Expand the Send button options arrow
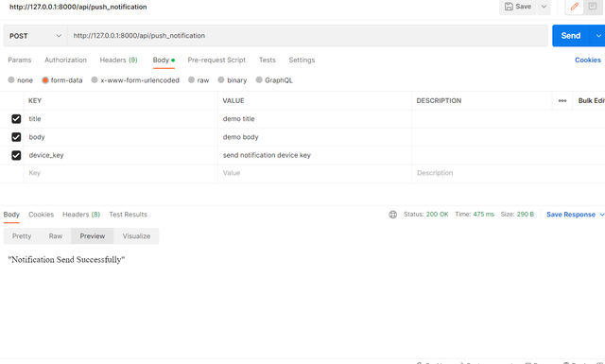This screenshot has height=364, width=605. click(x=598, y=36)
